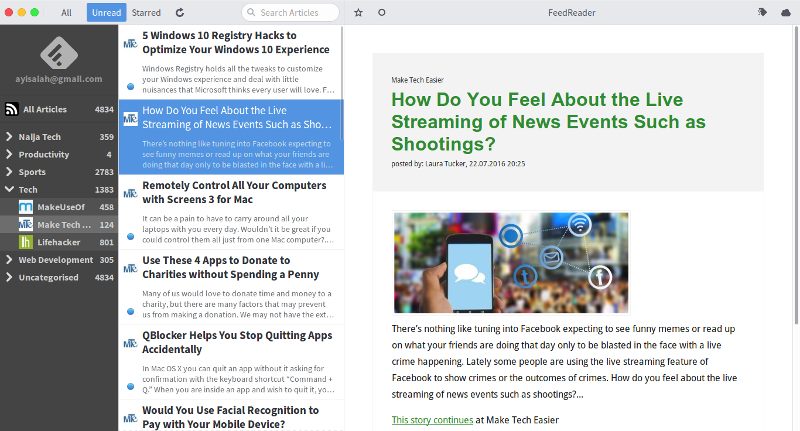
Task: Select the Make Tech feed row
Action: coord(59,224)
